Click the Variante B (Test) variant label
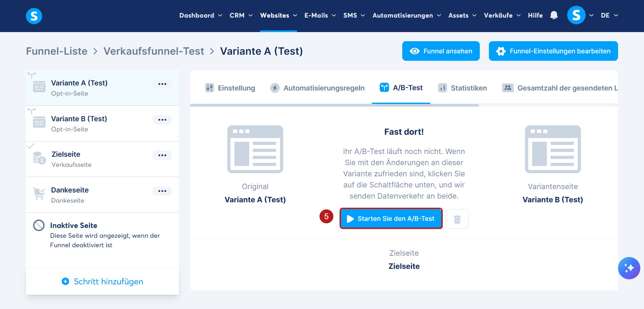 pos(553,200)
